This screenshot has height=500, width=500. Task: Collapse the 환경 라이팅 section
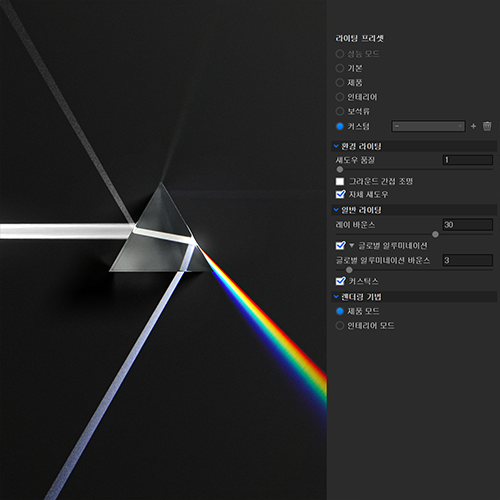[x=336, y=146]
